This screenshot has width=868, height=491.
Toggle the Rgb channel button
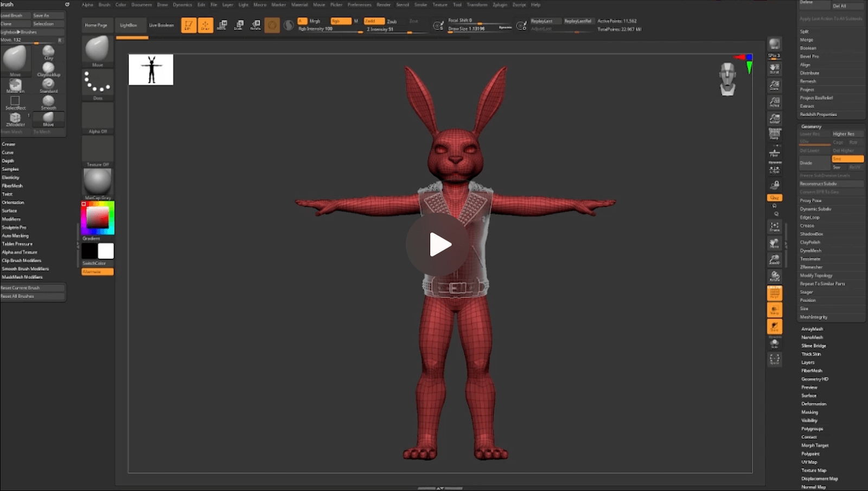[x=340, y=21]
